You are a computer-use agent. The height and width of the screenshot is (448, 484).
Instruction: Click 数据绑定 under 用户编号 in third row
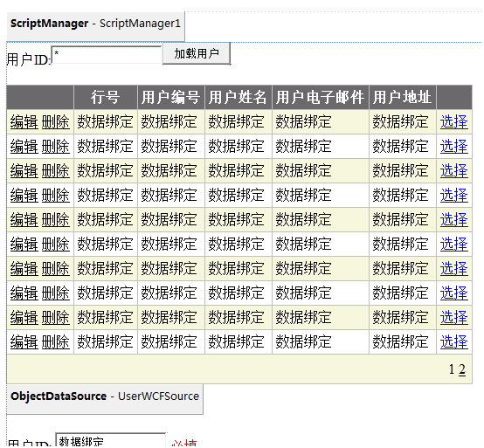point(169,170)
